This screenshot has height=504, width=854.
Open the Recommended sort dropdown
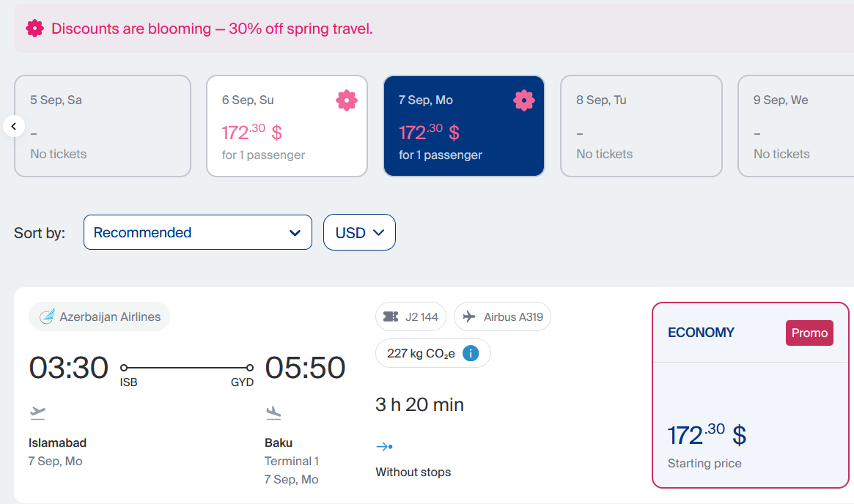(198, 232)
